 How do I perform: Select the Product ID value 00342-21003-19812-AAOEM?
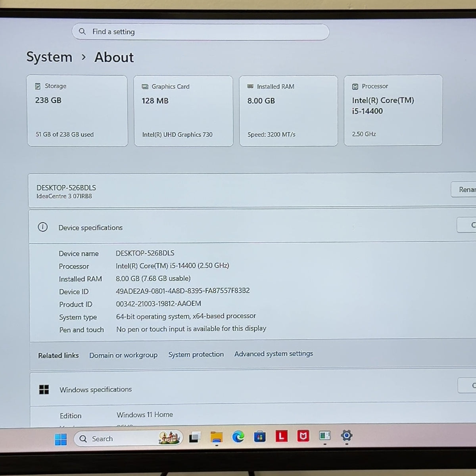click(159, 303)
